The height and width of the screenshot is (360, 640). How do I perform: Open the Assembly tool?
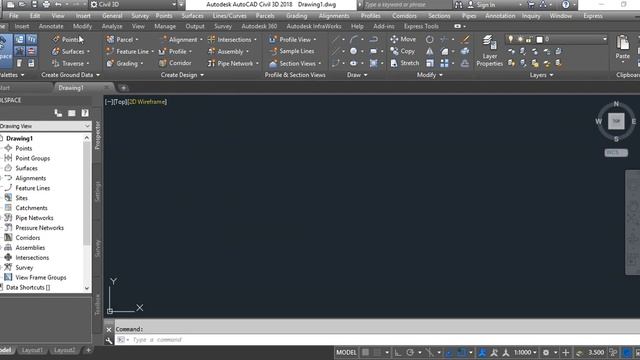pyautogui.click(x=228, y=51)
